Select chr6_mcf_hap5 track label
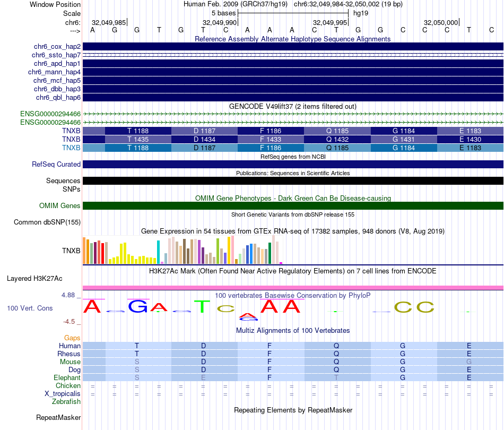Screen dimensions: 504x430 point(57,80)
